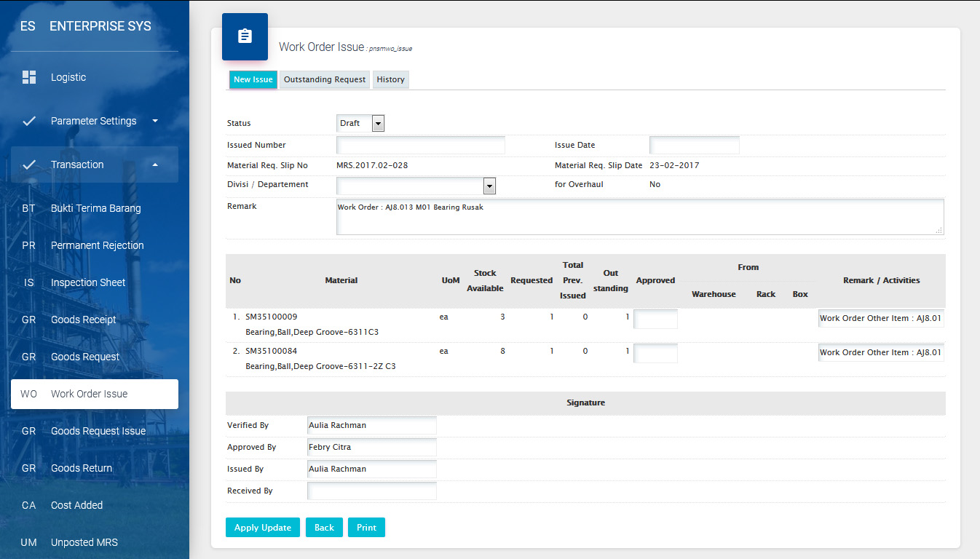The width and height of the screenshot is (980, 559).
Task: Switch to the Outstanding Request tab
Action: (x=325, y=79)
